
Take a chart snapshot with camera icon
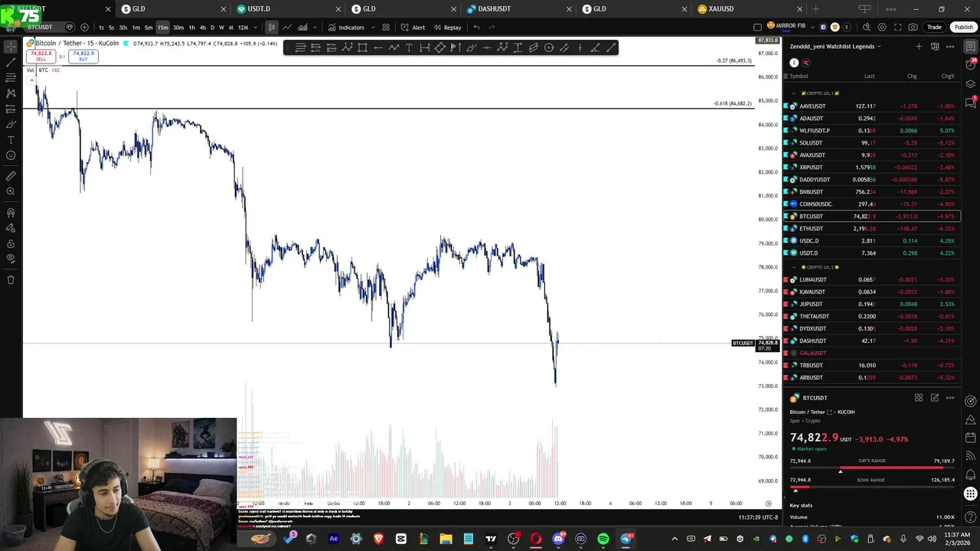(913, 28)
